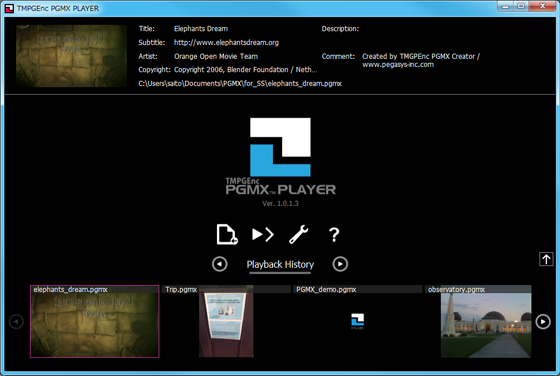
Task: Select the Playback History tab label
Action: tap(280, 265)
